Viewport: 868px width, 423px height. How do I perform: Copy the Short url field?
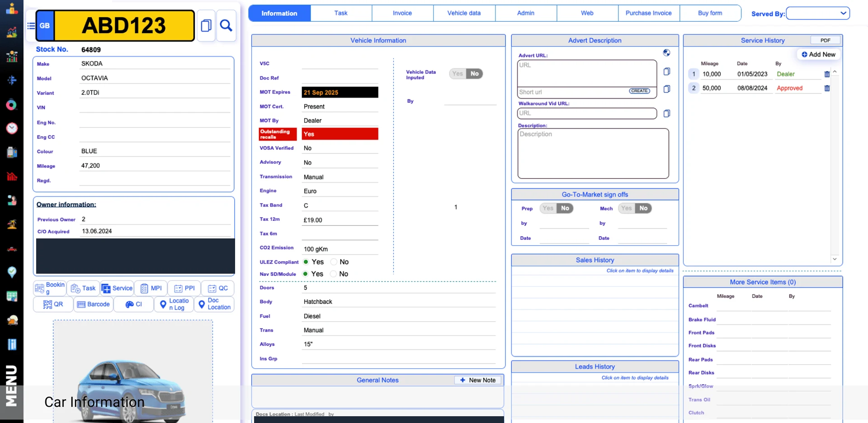pyautogui.click(x=666, y=89)
